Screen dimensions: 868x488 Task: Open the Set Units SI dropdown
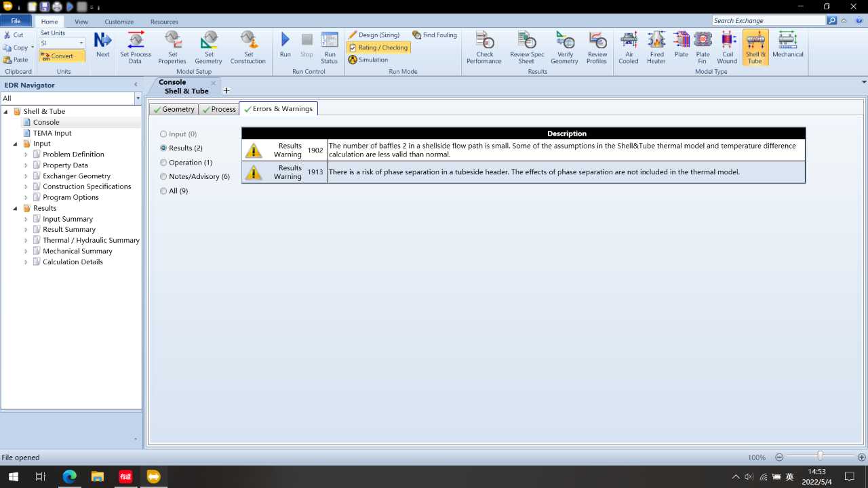tap(81, 43)
